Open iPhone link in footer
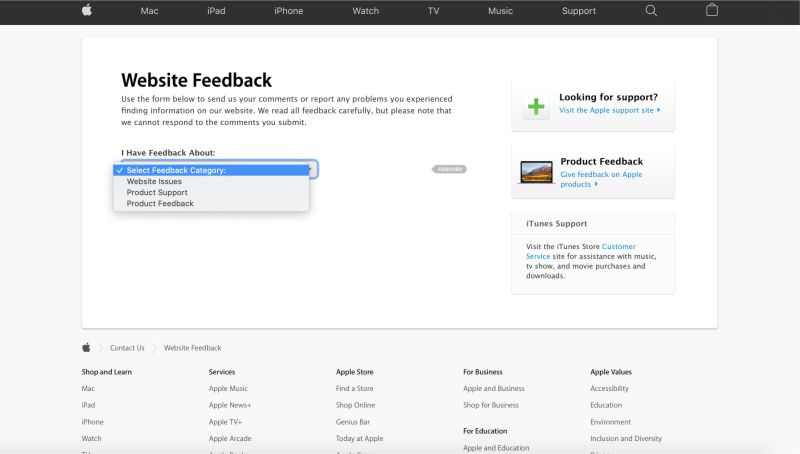This screenshot has width=800, height=454. pyautogui.click(x=92, y=422)
